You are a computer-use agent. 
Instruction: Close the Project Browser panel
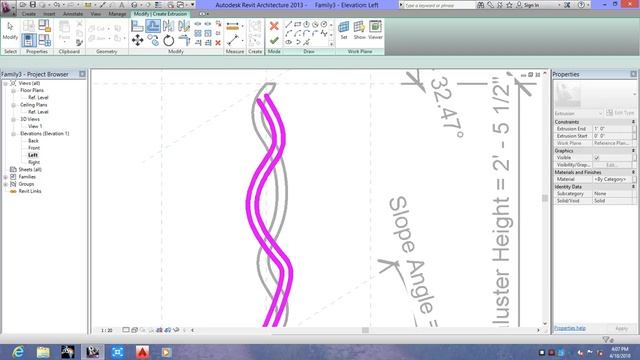tap(82, 74)
